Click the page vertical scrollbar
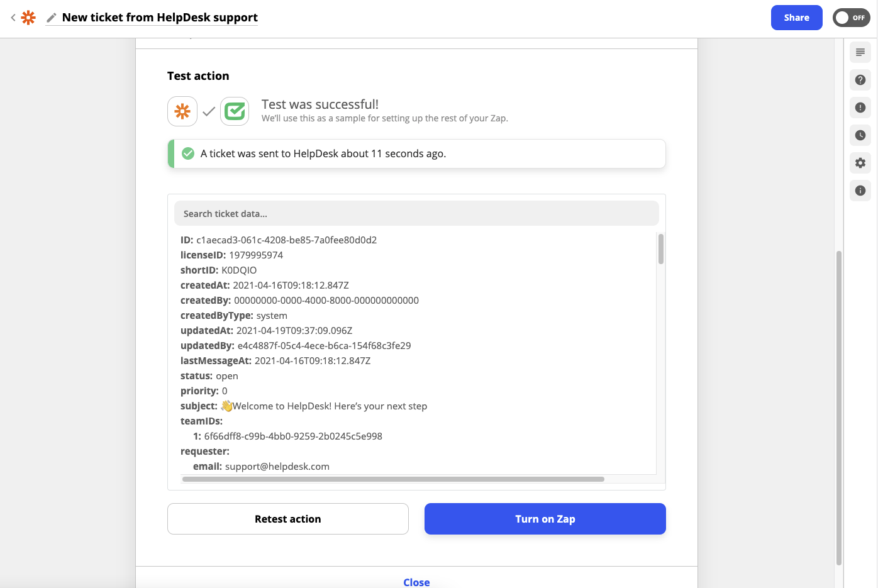 pyautogui.click(x=838, y=408)
